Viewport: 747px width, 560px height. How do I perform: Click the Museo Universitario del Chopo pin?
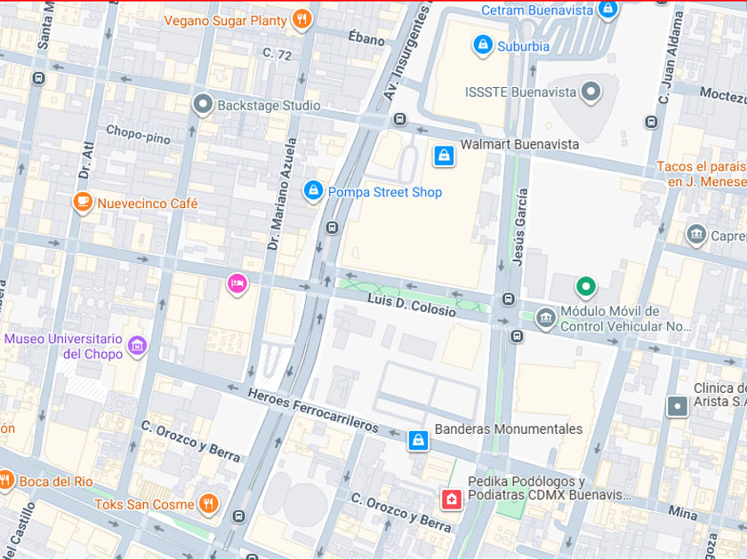pos(137,347)
